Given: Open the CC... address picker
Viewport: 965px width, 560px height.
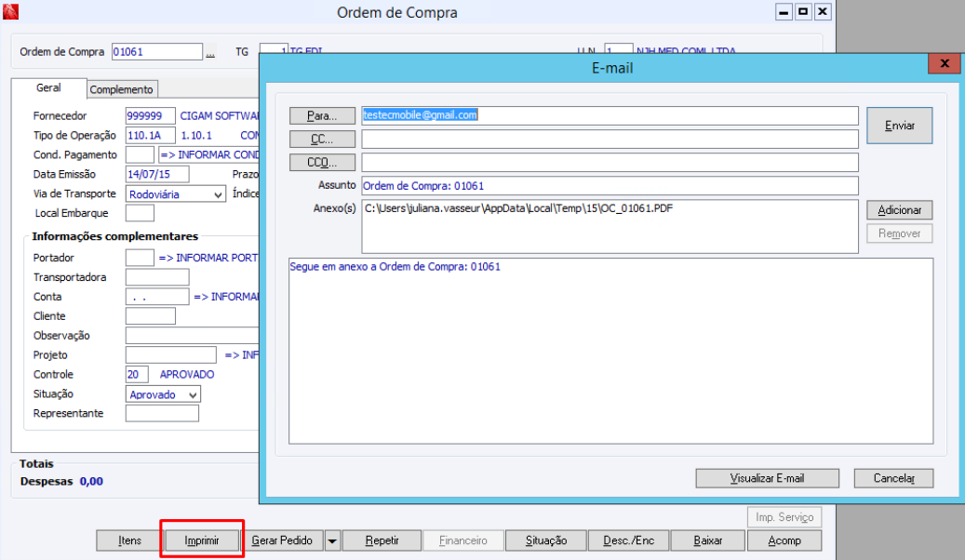Looking at the screenshot, I should [322, 140].
